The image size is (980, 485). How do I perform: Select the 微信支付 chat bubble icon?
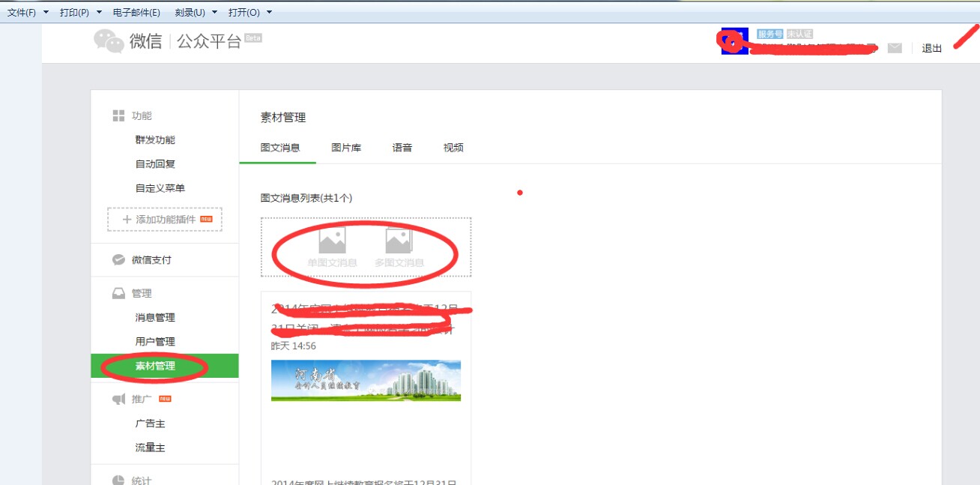click(x=117, y=259)
